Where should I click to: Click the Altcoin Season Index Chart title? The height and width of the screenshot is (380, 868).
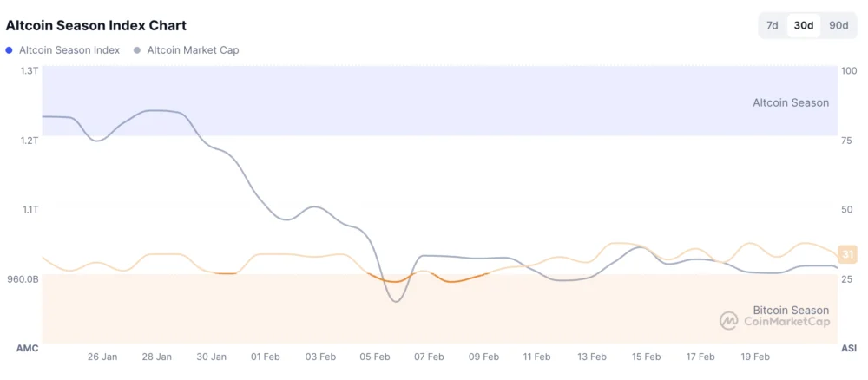[96, 26]
